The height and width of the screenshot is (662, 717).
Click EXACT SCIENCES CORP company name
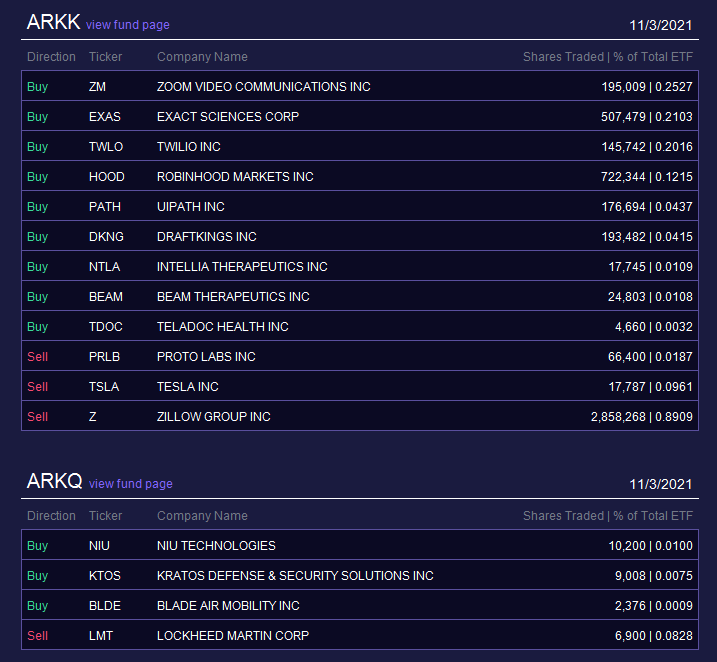pos(228,117)
